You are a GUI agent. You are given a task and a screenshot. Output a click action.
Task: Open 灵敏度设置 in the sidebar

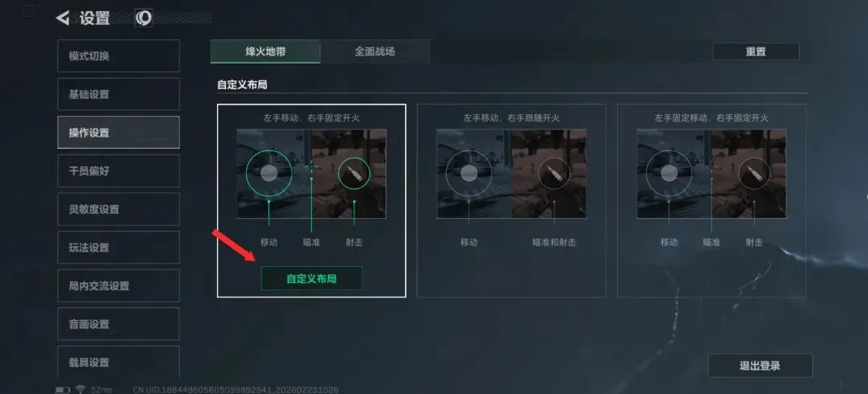tap(118, 209)
